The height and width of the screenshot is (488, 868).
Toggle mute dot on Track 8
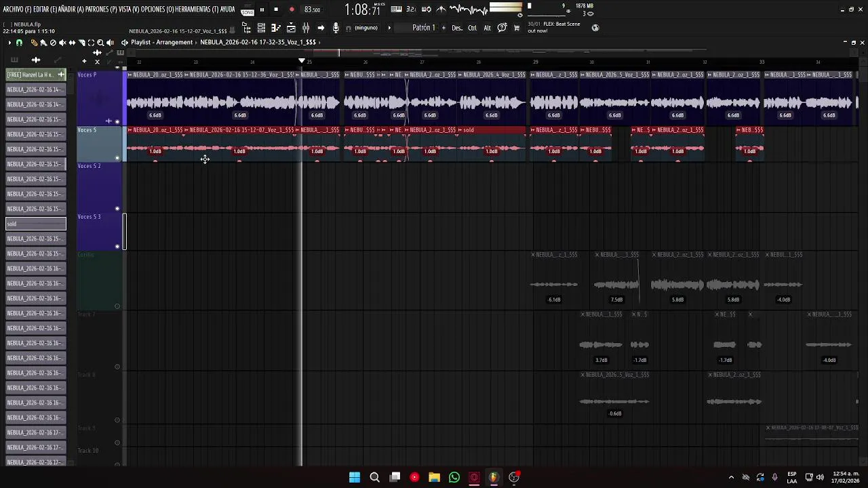tap(117, 420)
